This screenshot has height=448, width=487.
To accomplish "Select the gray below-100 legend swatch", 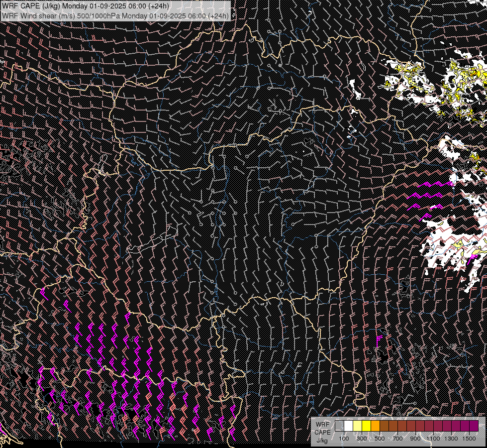I will pyautogui.click(x=339, y=426).
